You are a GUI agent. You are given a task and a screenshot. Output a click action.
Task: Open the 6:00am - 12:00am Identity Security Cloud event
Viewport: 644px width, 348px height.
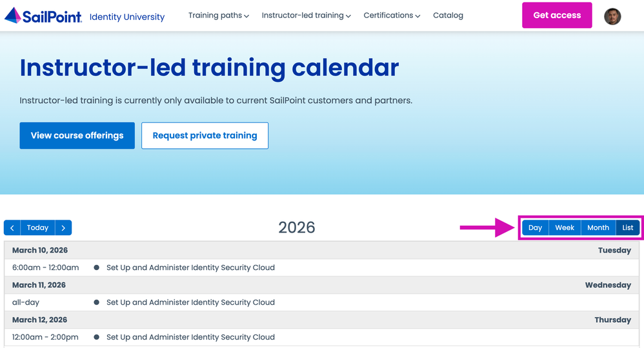pos(321,267)
